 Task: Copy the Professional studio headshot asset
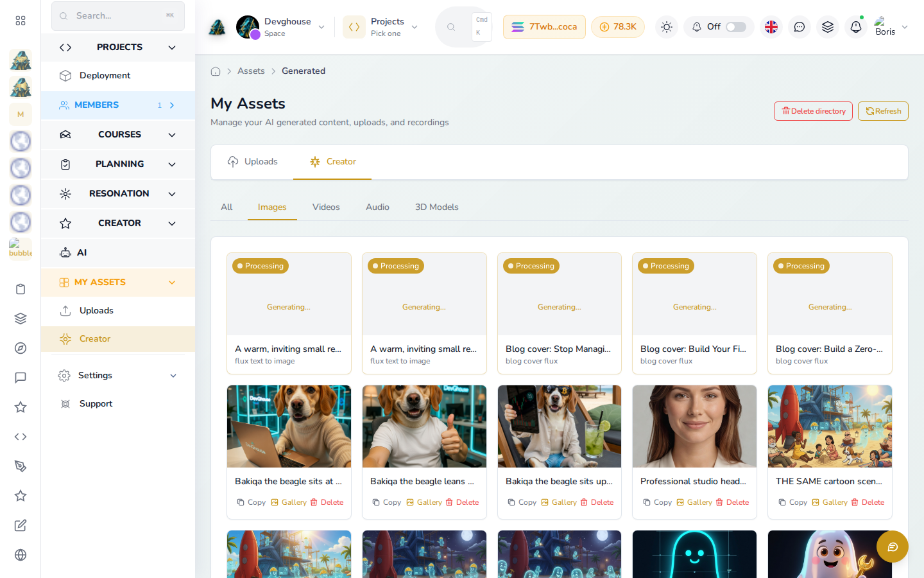[x=658, y=502]
